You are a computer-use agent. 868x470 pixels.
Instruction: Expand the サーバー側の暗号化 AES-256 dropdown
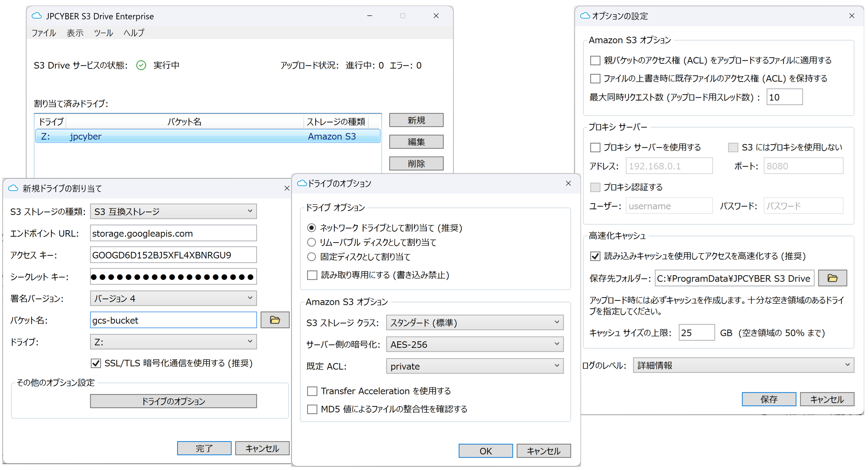point(474,344)
